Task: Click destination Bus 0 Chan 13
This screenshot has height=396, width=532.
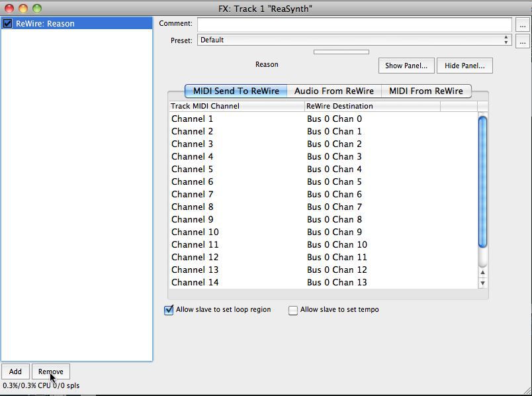Action: [x=337, y=282]
